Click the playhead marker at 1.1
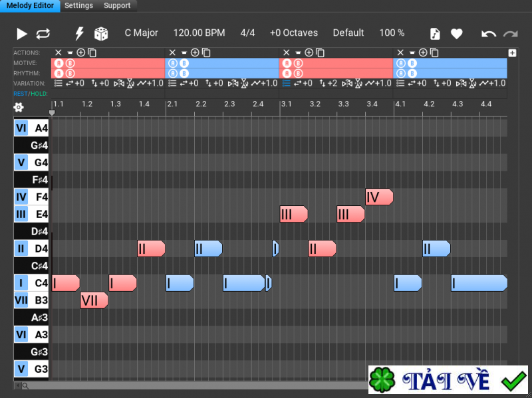 pos(52,112)
